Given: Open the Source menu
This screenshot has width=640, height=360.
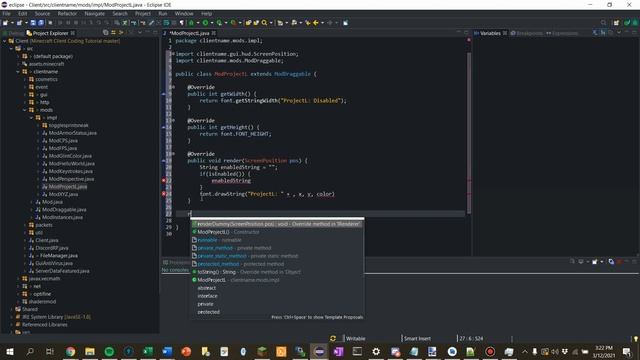Looking at the screenshot, I should point(42,13).
